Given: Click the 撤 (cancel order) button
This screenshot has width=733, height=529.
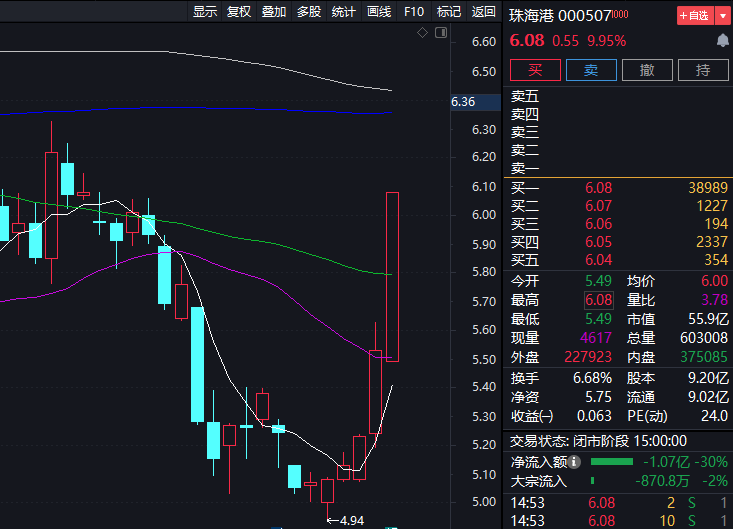Looking at the screenshot, I should (647, 70).
